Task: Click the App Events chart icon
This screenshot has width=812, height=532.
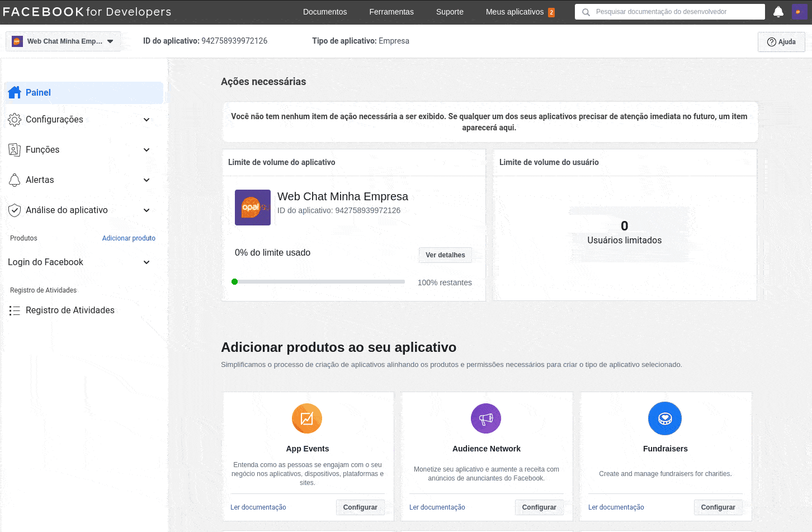Action: [307, 418]
